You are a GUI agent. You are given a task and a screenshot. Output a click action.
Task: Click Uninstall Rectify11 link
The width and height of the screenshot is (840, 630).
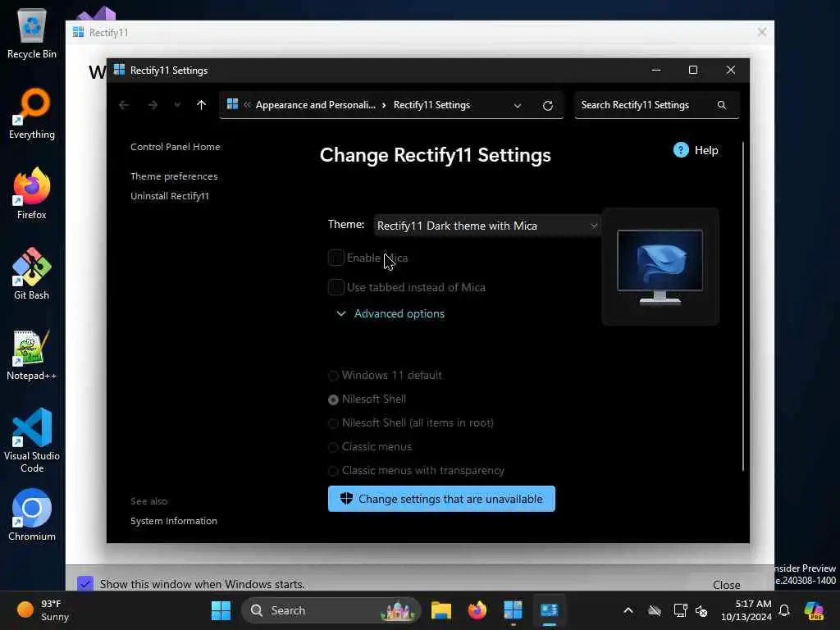point(170,196)
